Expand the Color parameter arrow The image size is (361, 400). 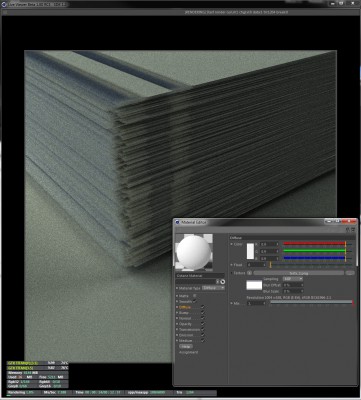(231, 244)
